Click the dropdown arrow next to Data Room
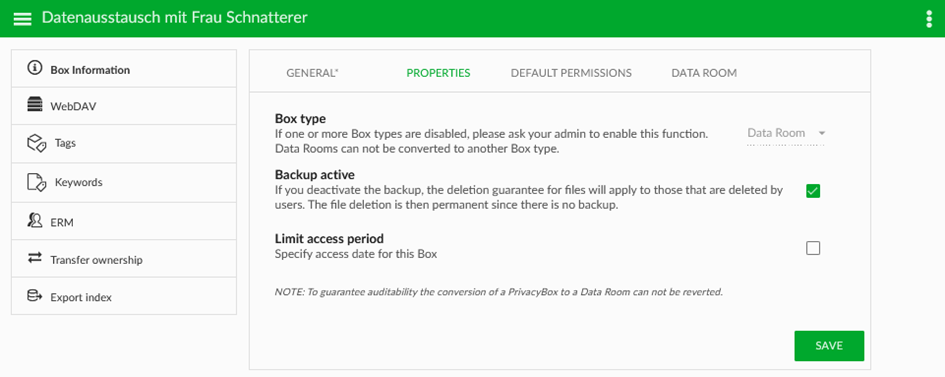The width and height of the screenshot is (945, 377). point(821,133)
